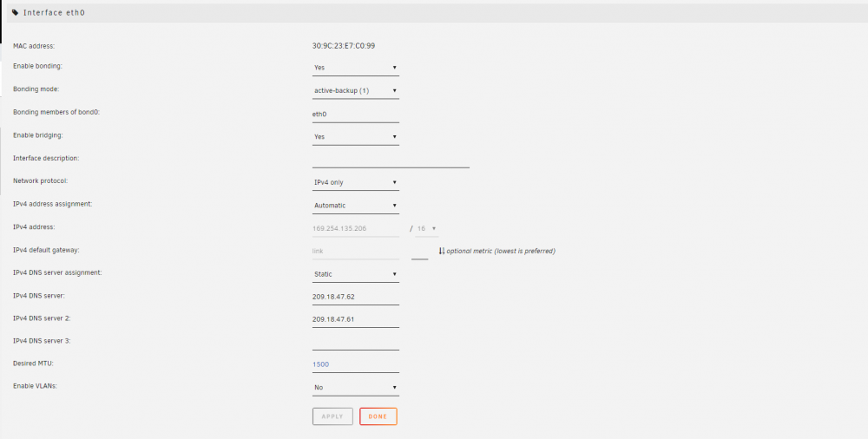868x439 pixels.
Task: Click the APPLY button
Action: click(332, 416)
